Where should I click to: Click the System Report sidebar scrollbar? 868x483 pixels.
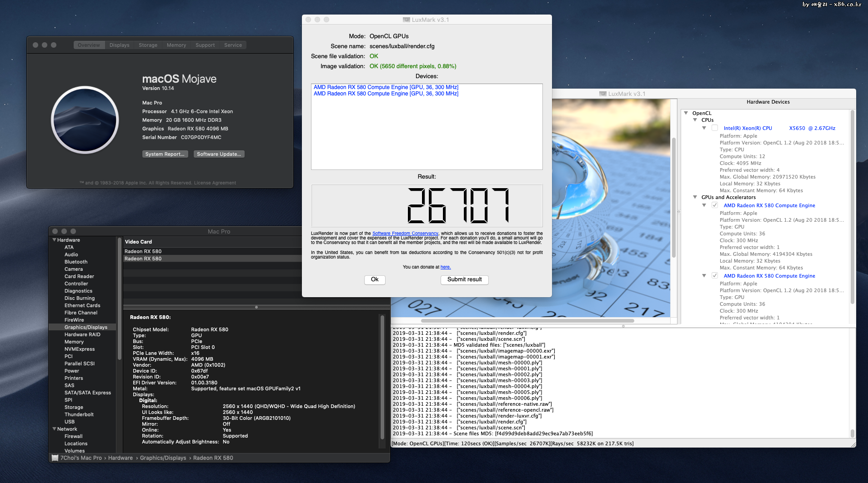pyautogui.click(x=120, y=299)
